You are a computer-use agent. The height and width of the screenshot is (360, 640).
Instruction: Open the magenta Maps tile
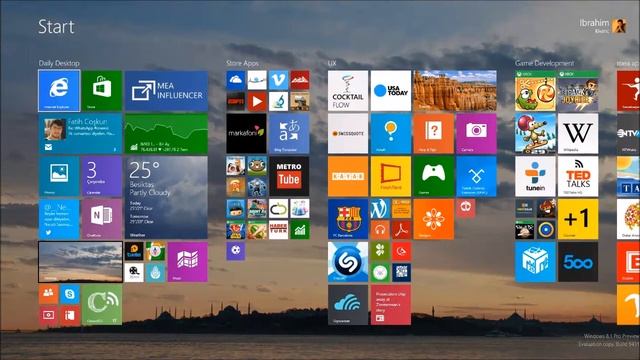(187, 262)
